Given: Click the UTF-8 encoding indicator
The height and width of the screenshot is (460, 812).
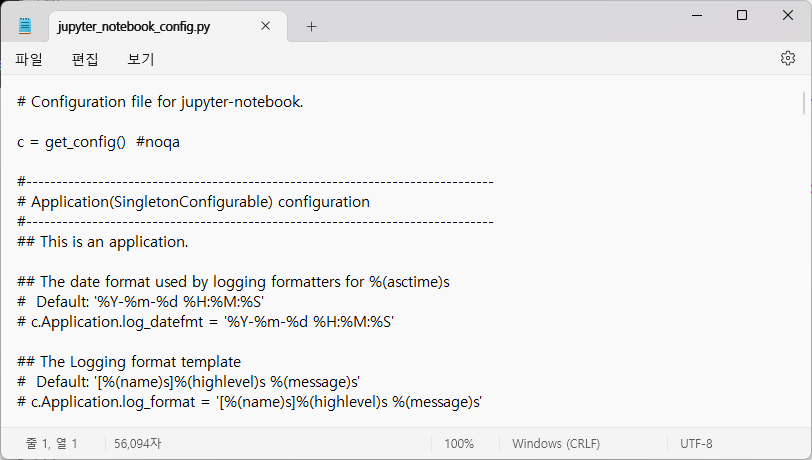Looking at the screenshot, I should [x=696, y=443].
